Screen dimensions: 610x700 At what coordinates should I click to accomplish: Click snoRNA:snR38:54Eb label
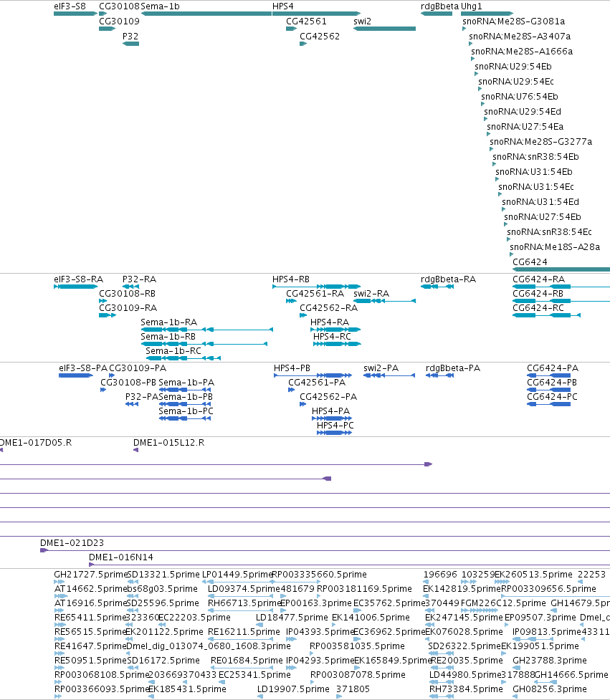click(x=536, y=157)
